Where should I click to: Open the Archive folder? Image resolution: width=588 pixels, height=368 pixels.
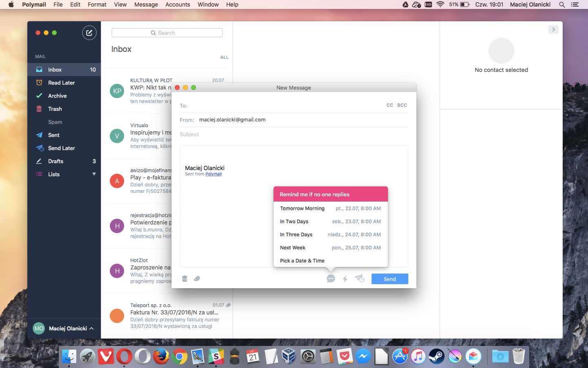tap(64, 96)
